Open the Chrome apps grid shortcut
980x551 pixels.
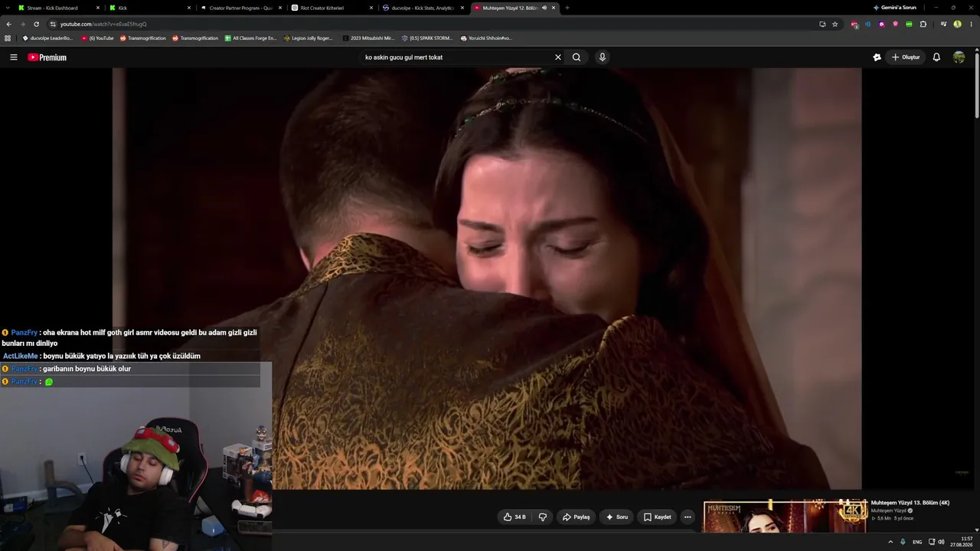pos(8,37)
